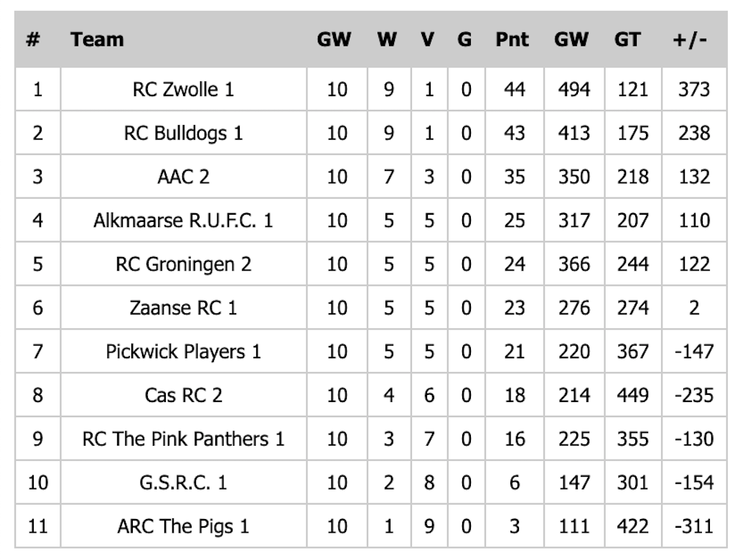Select the Zaanse RC 1 team
Image resolution: width=735 pixels, height=560 pixels.
point(183,308)
